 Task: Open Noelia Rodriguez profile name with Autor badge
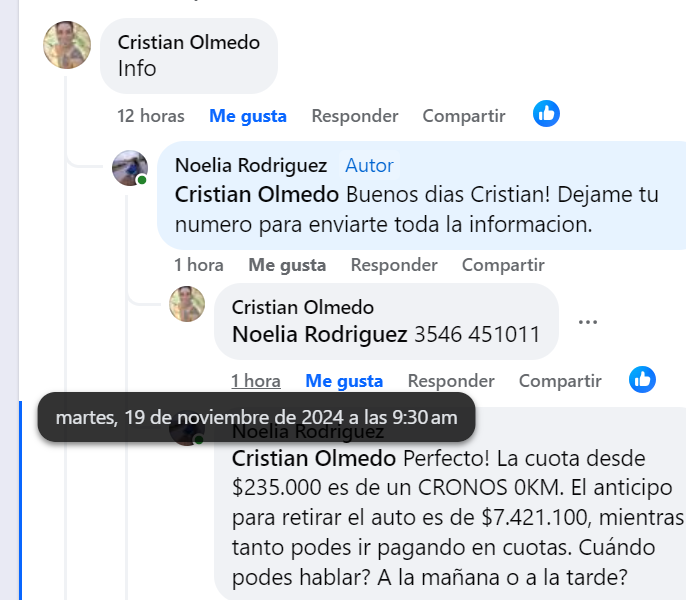251,165
